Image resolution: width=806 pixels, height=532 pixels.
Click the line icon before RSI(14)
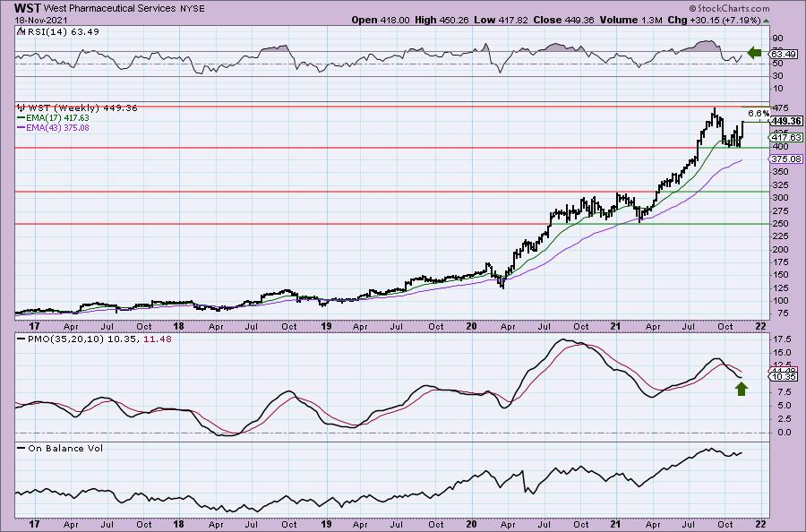click(x=21, y=31)
